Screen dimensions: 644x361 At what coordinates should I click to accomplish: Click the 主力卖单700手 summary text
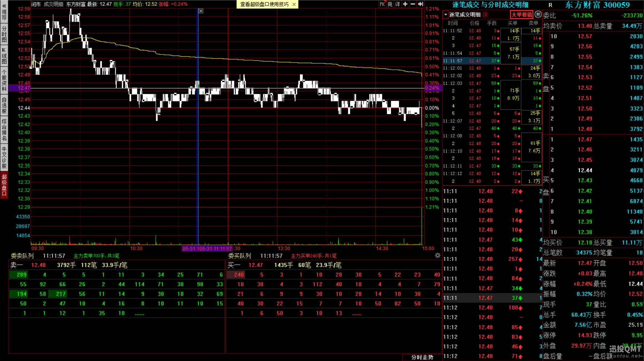97,256
